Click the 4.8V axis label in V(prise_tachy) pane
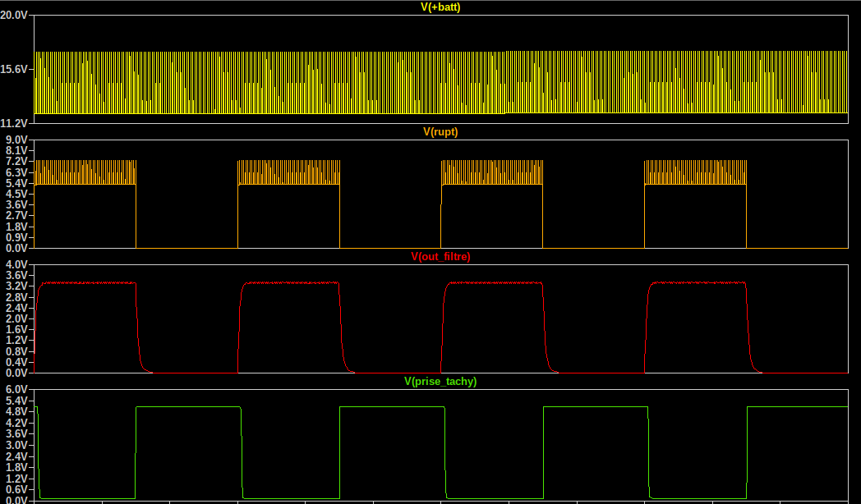861x504 pixels. coord(17,411)
